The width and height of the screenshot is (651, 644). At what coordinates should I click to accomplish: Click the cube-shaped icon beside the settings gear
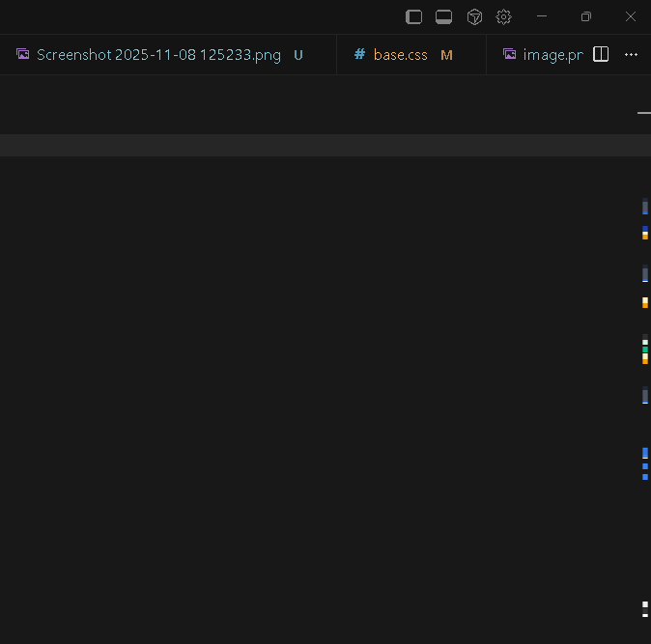474,16
